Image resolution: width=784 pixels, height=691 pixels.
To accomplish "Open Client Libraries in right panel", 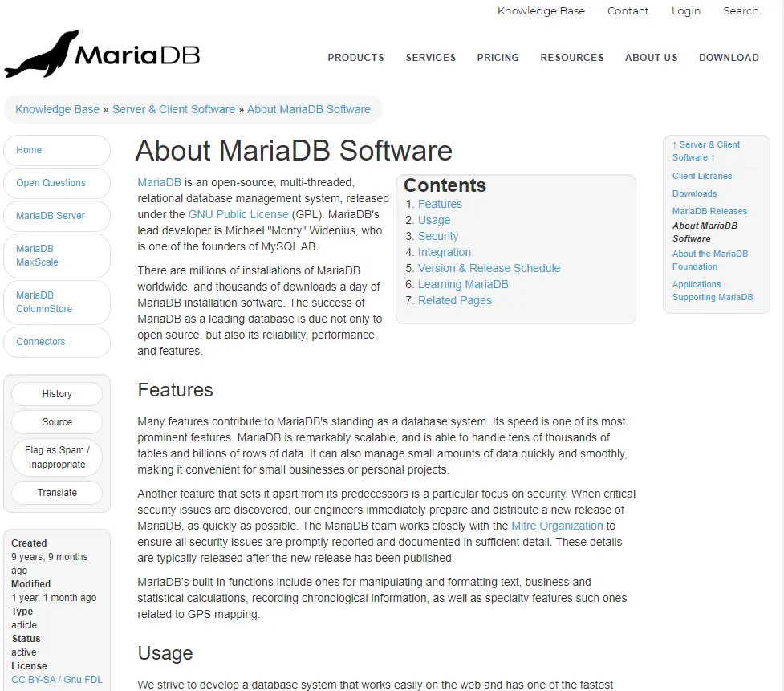I will (x=702, y=176).
